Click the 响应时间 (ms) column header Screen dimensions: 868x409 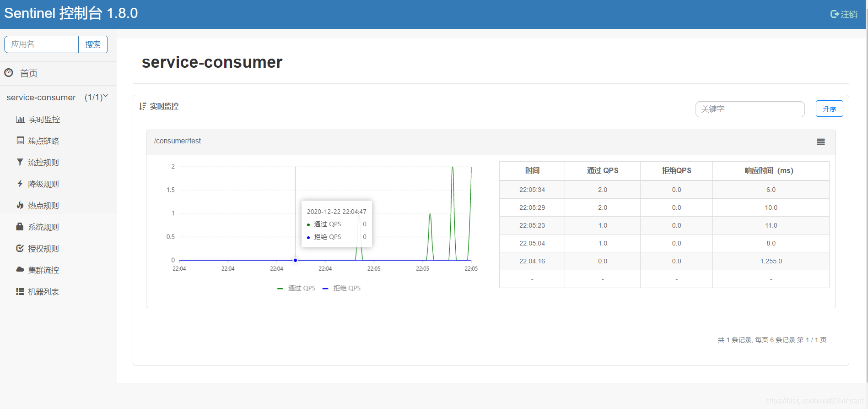pyautogui.click(x=771, y=171)
